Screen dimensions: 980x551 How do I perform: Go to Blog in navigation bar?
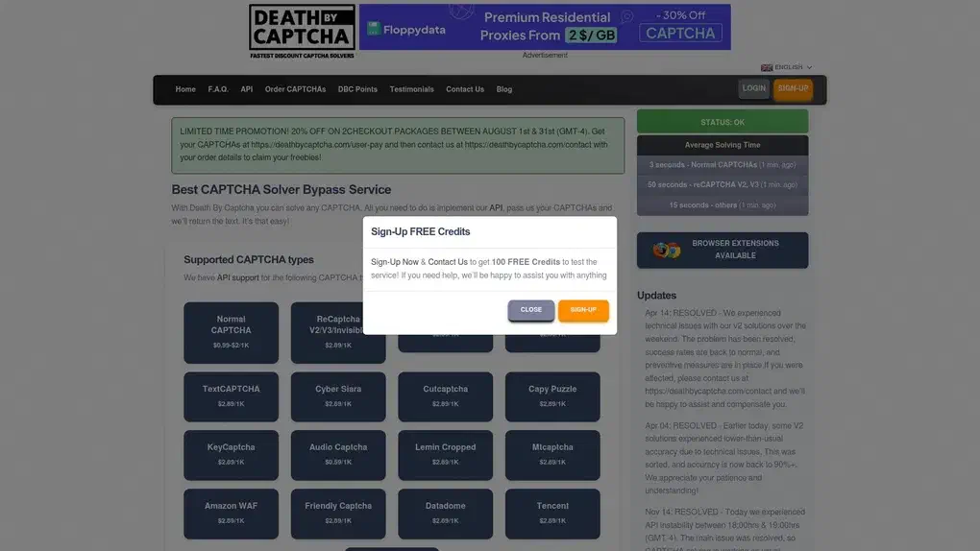tap(504, 89)
